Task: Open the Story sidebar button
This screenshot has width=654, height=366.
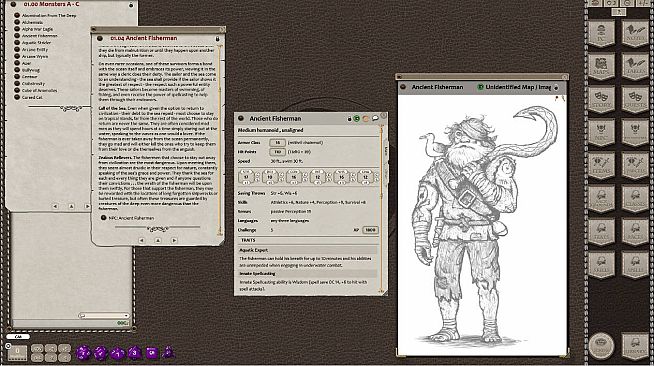Action: click(601, 100)
